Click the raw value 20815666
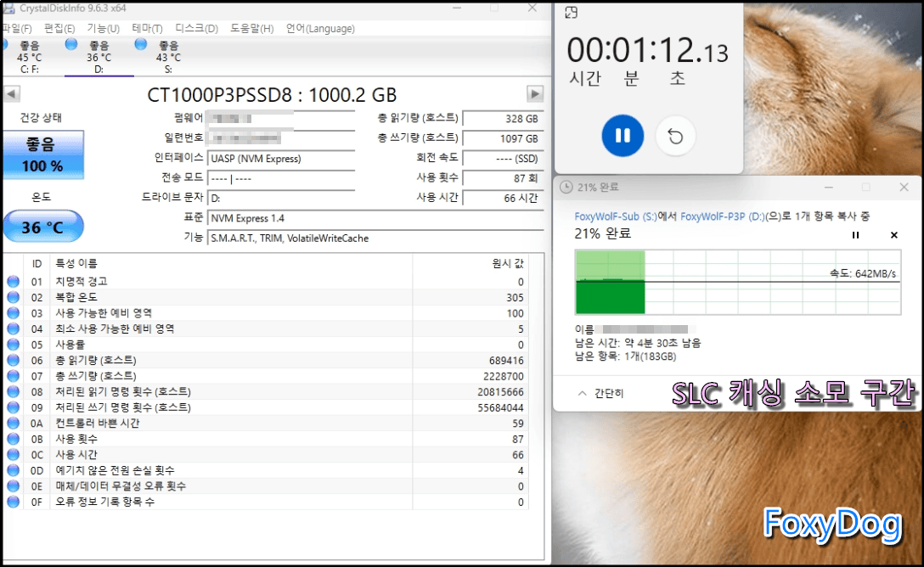This screenshot has height=567, width=924. [x=500, y=391]
